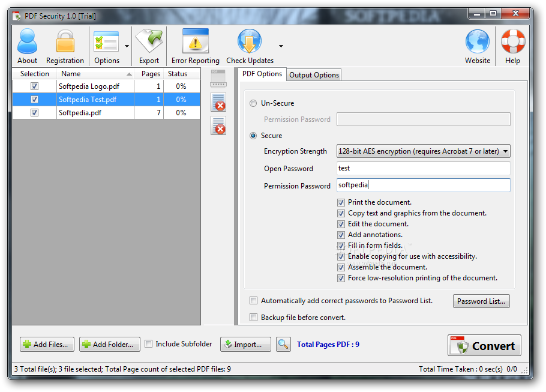Screen dimensions: 546x392
Task: Sort by the Pages column header
Action: pos(149,74)
